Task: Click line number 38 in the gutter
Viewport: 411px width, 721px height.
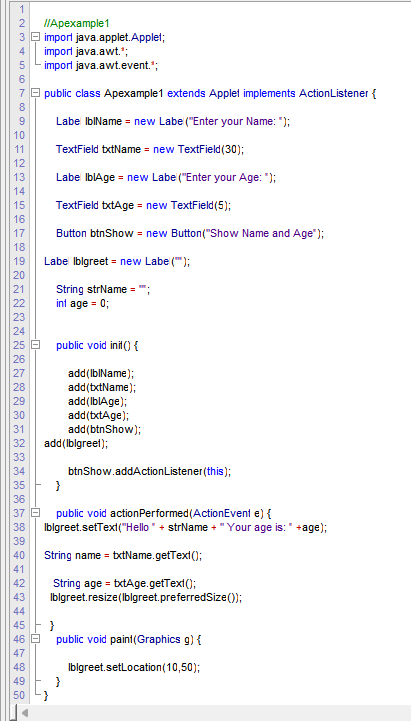Action: pyautogui.click(x=19, y=527)
